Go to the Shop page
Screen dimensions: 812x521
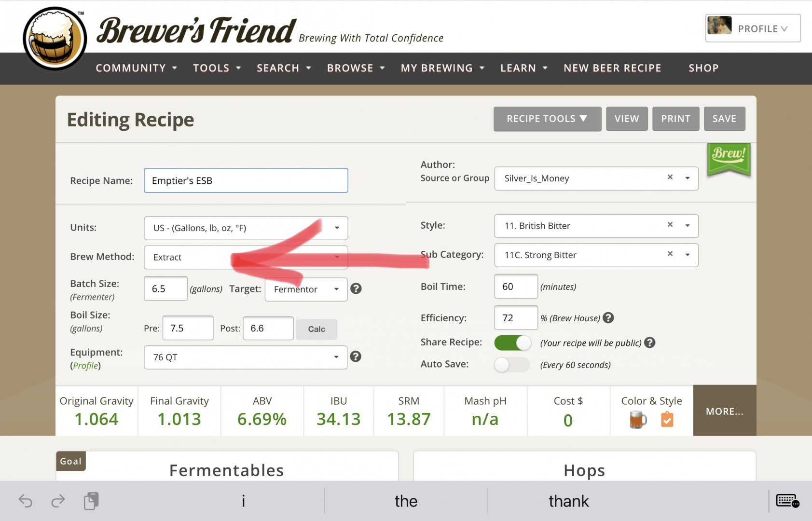coord(703,68)
